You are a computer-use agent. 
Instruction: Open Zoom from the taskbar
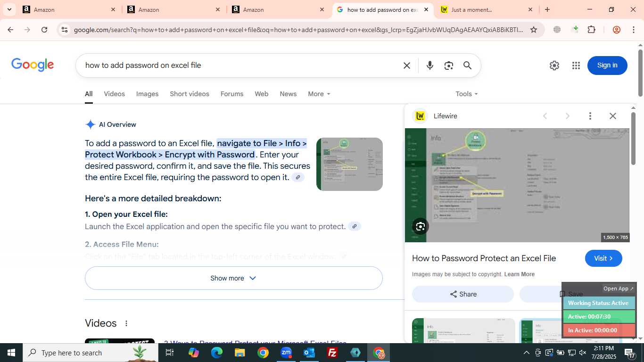pyautogui.click(x=286, y=353)
